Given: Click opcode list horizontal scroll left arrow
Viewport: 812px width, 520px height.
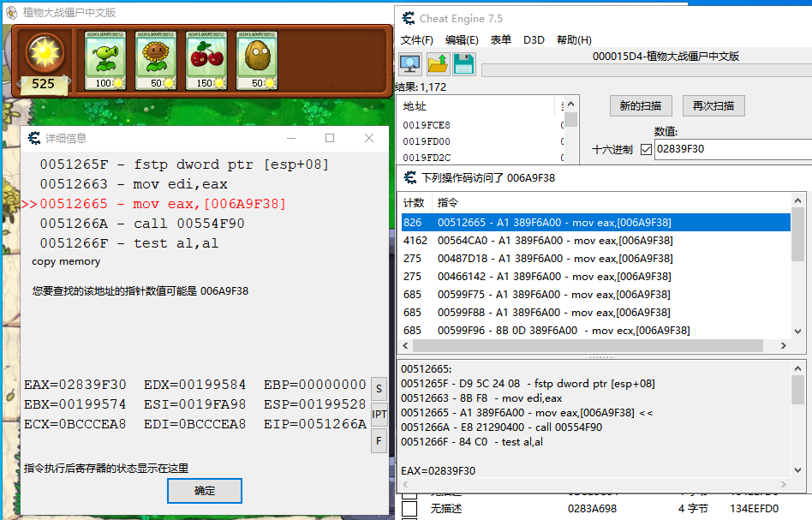Looking at the screenshot, I should [405, 345].
